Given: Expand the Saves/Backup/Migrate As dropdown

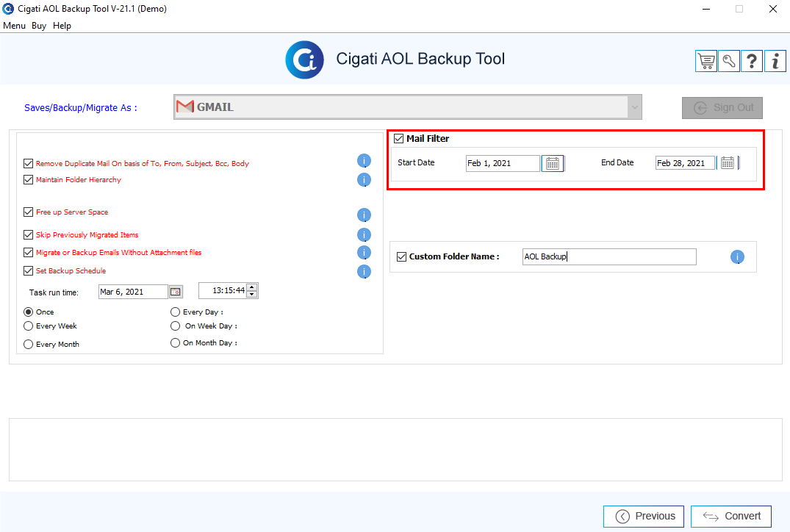Looking at the screenshot, I should [x=634, y=107].
